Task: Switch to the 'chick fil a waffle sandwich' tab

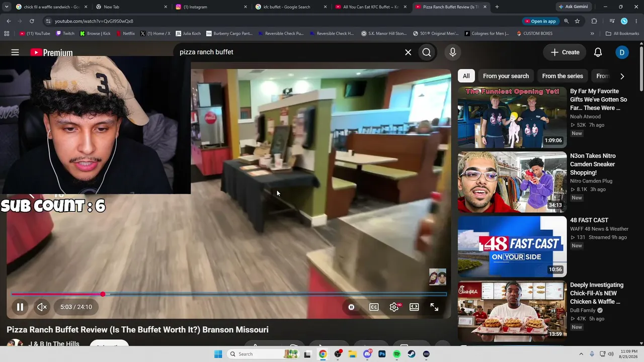Action: pos(51,7)
